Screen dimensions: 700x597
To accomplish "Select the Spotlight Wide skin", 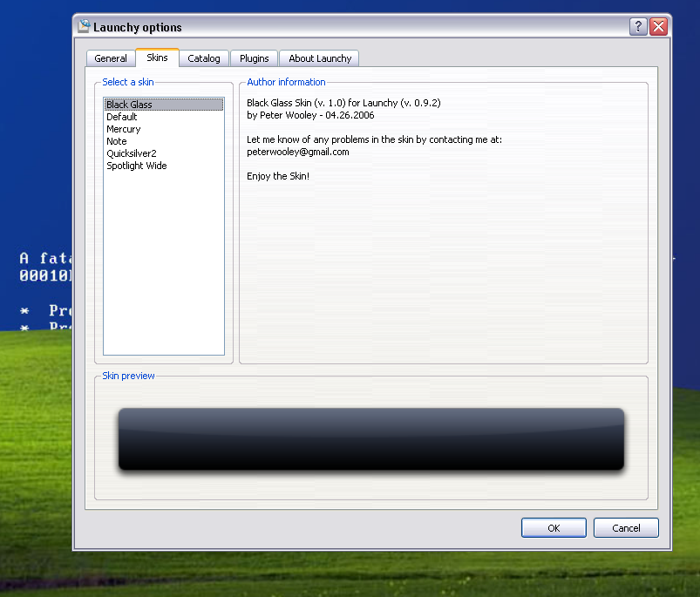I will [x=164, y=166].
